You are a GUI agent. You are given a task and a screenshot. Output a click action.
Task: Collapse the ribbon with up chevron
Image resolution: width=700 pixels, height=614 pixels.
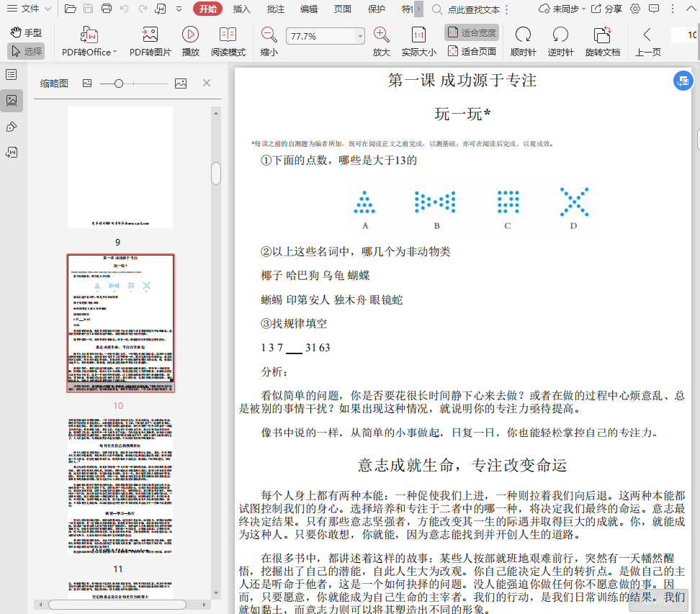click(x=691, y=9)
